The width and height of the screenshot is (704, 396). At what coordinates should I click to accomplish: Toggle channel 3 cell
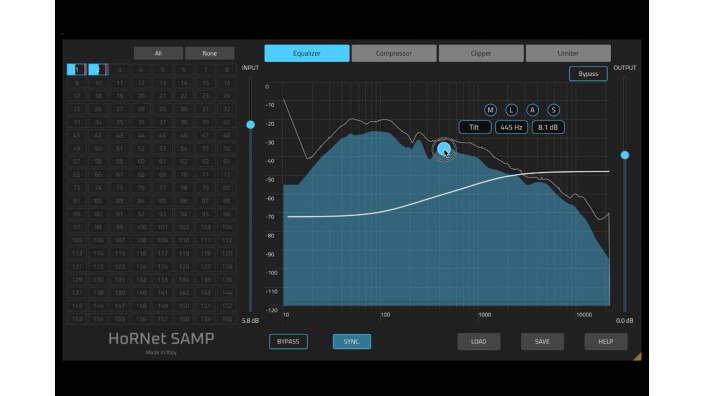[119, 70]
